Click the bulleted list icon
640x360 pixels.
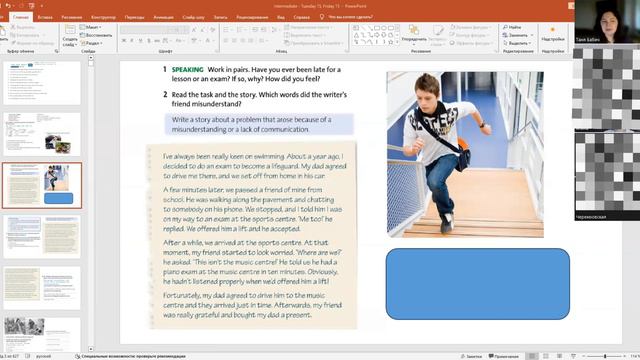227,29
